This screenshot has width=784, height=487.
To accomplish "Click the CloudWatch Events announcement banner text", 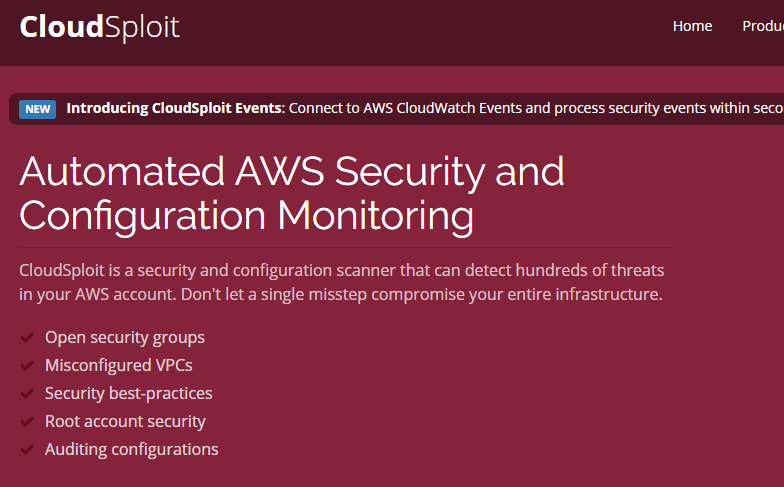I will coord(536,108).
